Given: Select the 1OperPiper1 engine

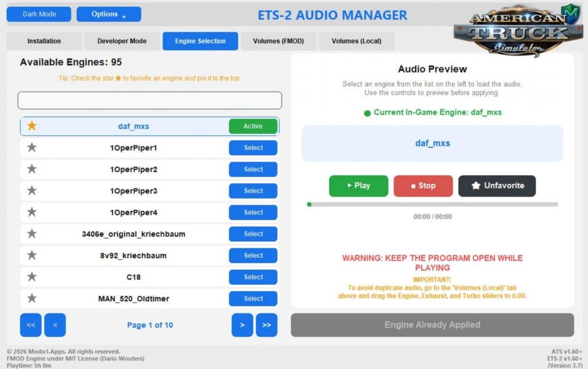Looking at the screenshot, I should (253, 148).
